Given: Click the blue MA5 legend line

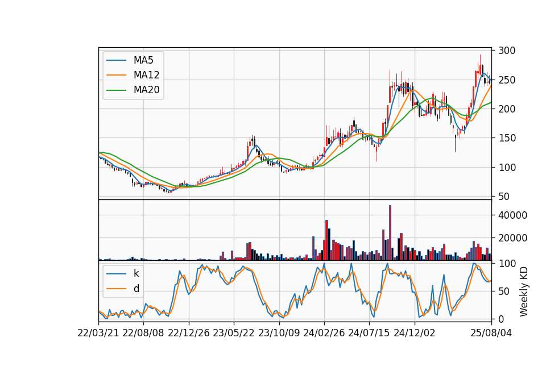Looking at the screenshot, I should point(116,60).
